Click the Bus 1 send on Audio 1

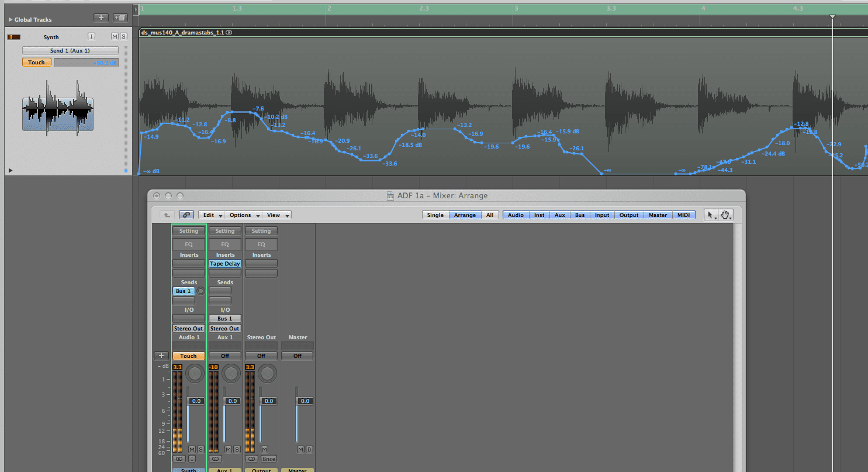pyautogui.click(x=184, y=291)
